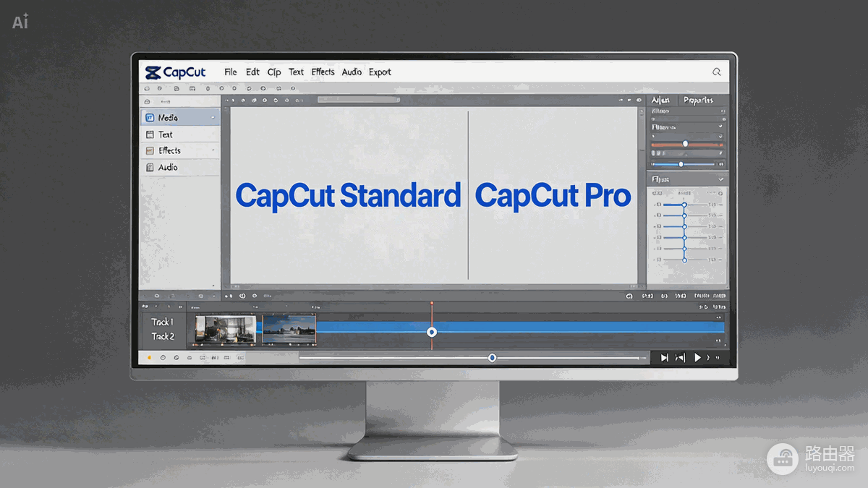868x488 pixels.
Task: Switch to the Adjust tab
Action: pos(660,100)
